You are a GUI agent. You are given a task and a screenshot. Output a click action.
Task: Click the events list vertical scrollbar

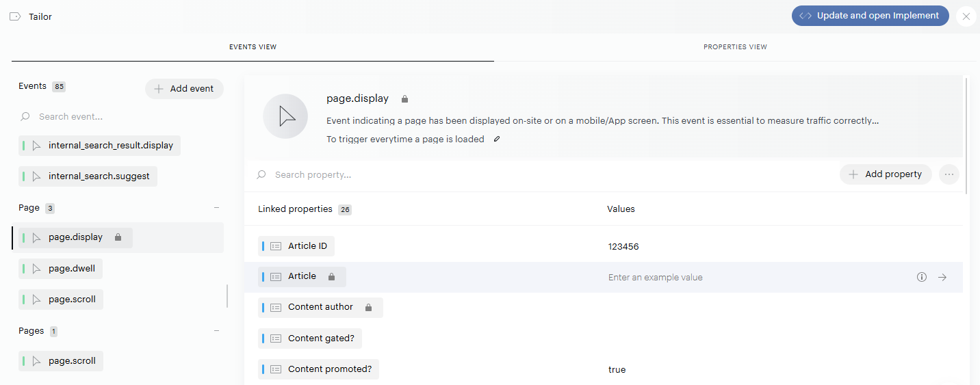(227, 296)
